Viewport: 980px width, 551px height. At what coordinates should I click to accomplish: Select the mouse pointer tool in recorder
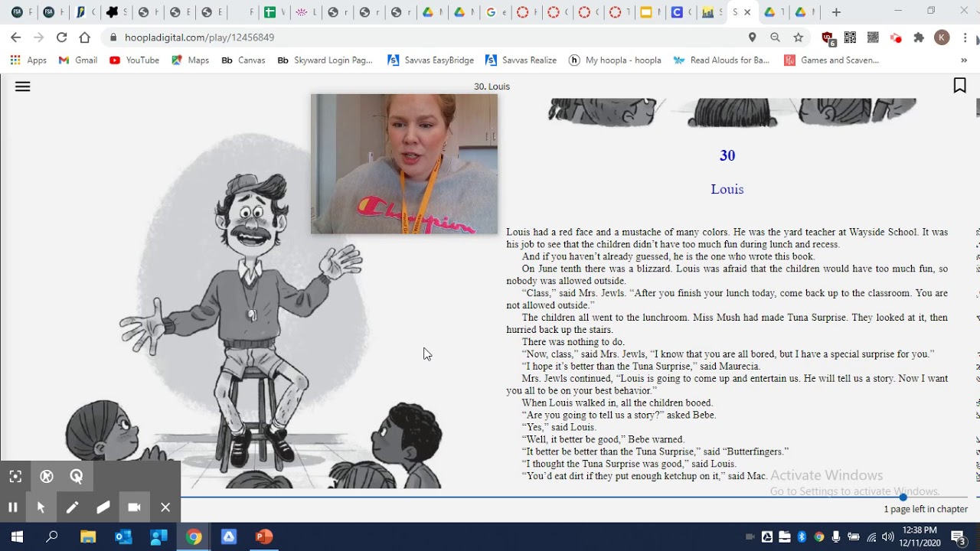[41, 507]
